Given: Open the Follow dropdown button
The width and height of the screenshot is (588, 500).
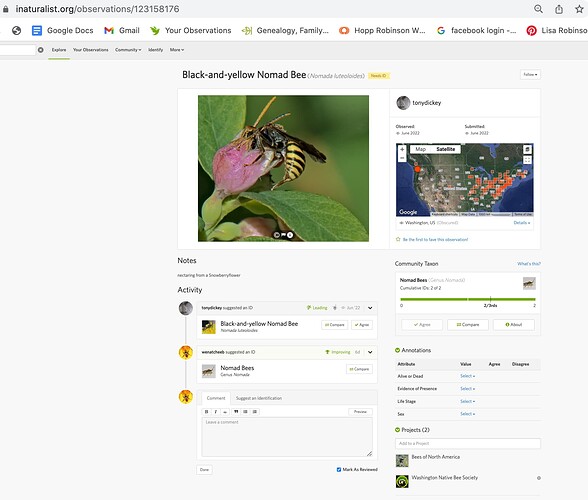Looking at the screenshot, I should [x=530, y=75].
